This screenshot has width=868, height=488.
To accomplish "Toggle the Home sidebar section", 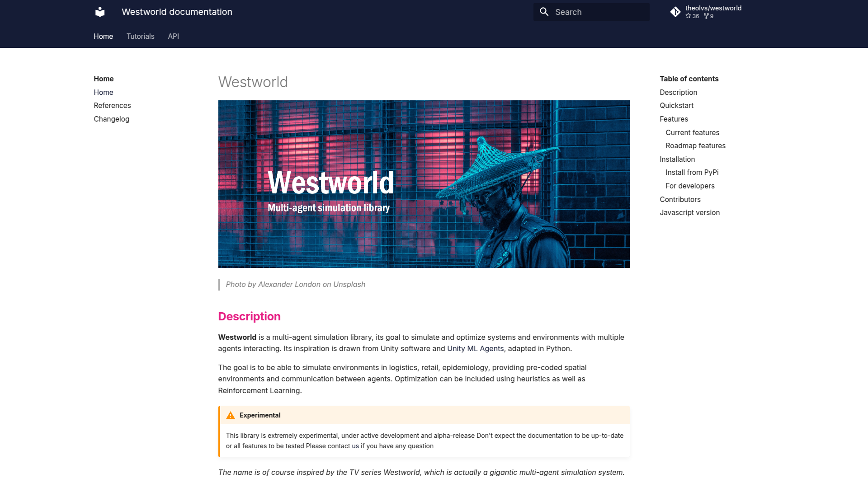I will pyautogui.click(x=104, y=78).
